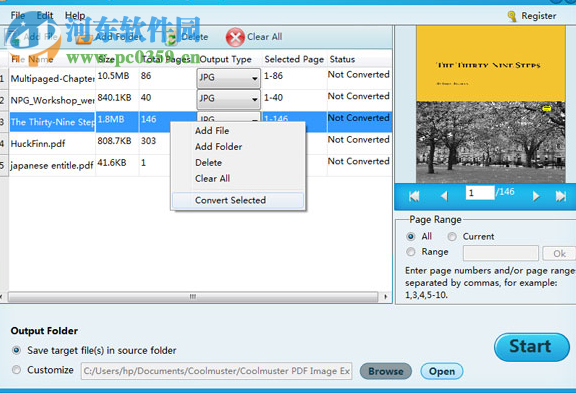Click the Ok button for page range
Screen dimensions: 576x393
[559, 253]
